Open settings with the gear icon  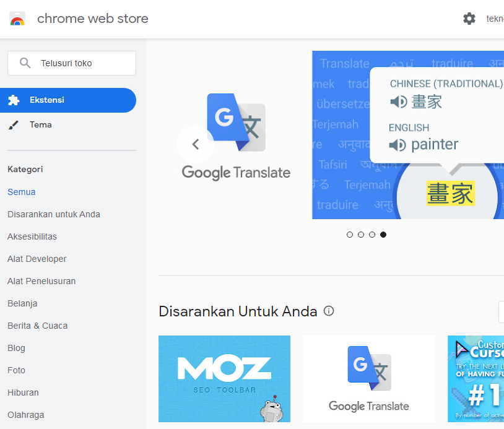(469, 19)
